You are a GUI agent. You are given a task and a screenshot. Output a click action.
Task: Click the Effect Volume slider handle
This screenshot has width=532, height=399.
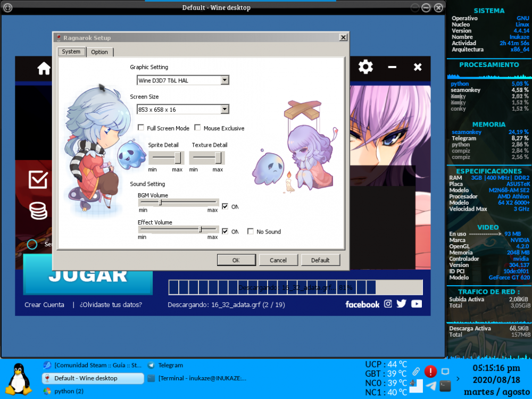[200, 229]
